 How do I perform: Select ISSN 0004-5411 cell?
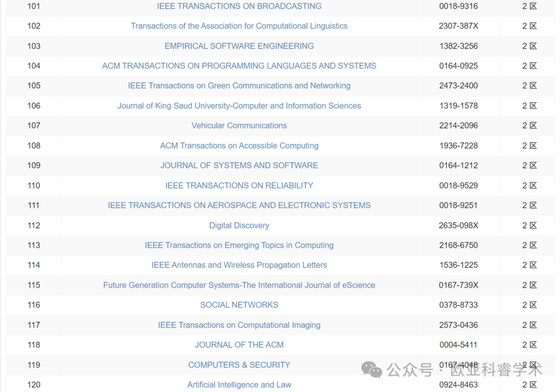(458, 345)
